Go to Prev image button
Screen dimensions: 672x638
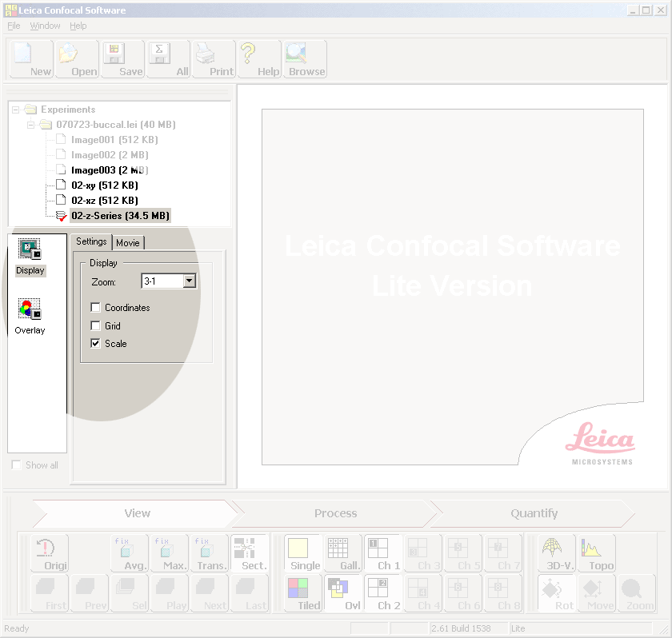[89, 593]
